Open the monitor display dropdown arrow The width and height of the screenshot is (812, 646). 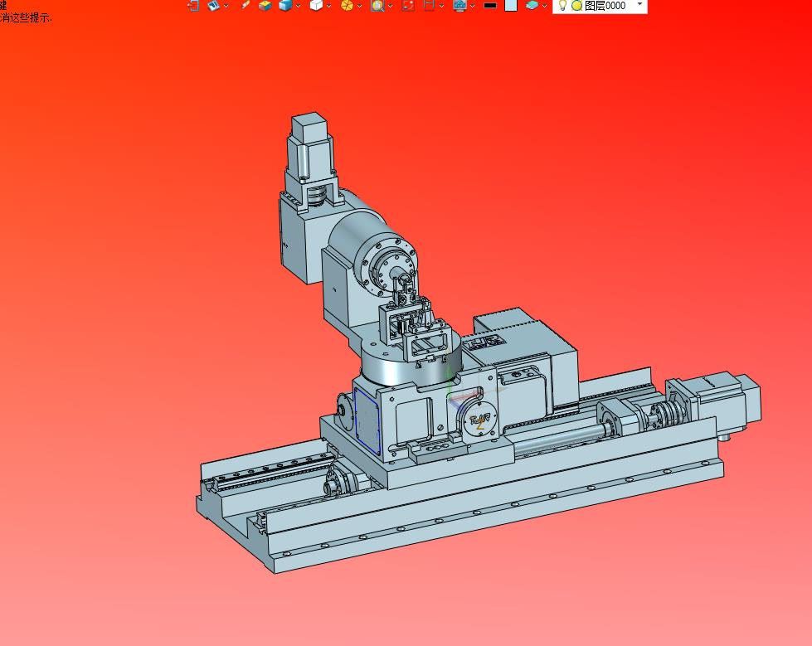472,6
